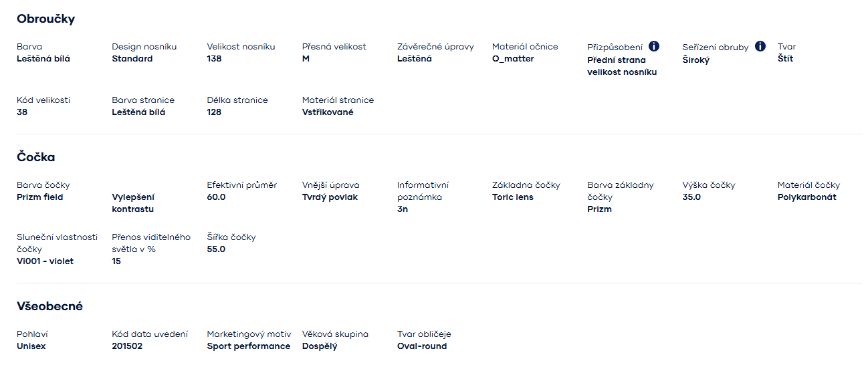Image resolution: width=868 pixels, height=367 pixels.
Task: Click the Toric lens base value
Action: click(512, 197)
